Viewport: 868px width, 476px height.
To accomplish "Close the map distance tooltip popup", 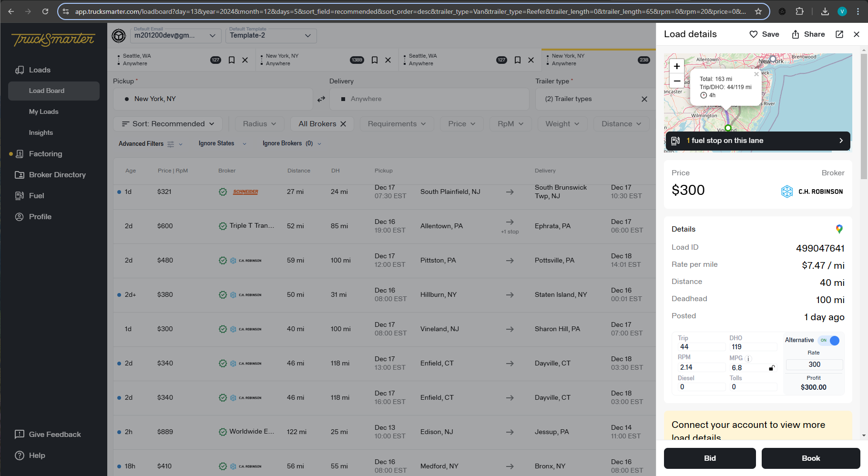I will (x=756, y=74).
